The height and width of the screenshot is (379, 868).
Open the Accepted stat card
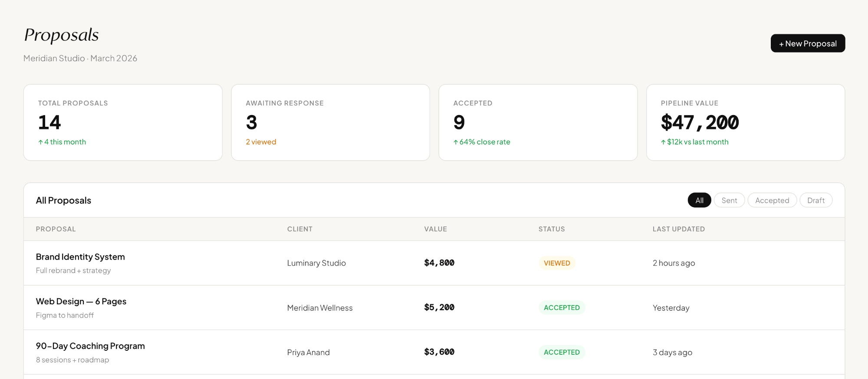[x=538, y=122]
